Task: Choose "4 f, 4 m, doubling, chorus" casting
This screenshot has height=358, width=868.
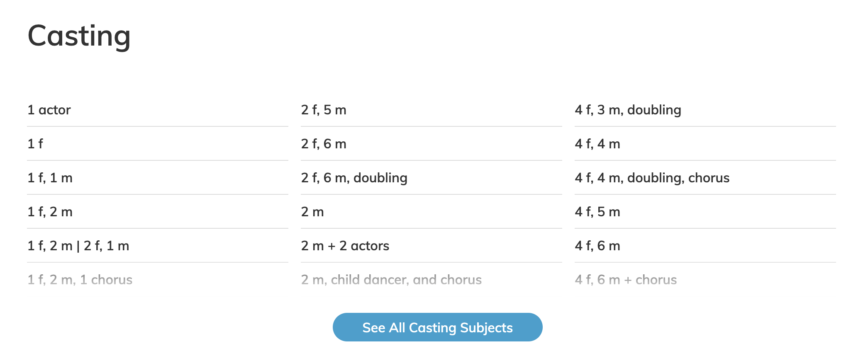Action: (x=652, y=178)
